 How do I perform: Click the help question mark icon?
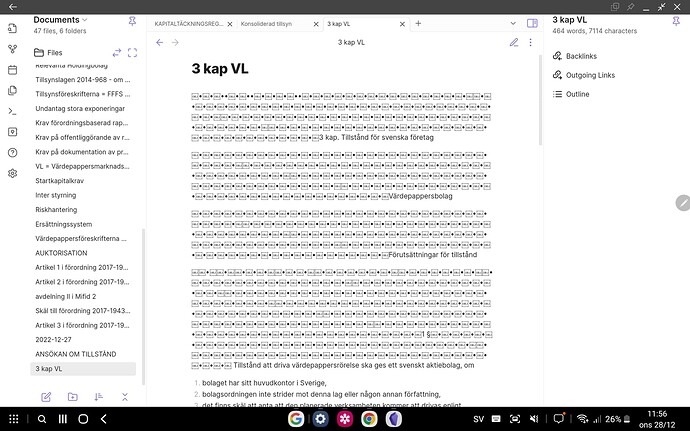click(12, 152)
